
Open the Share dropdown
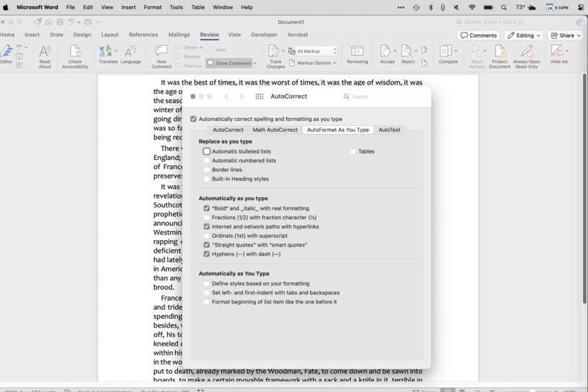[x=565, y=36]
